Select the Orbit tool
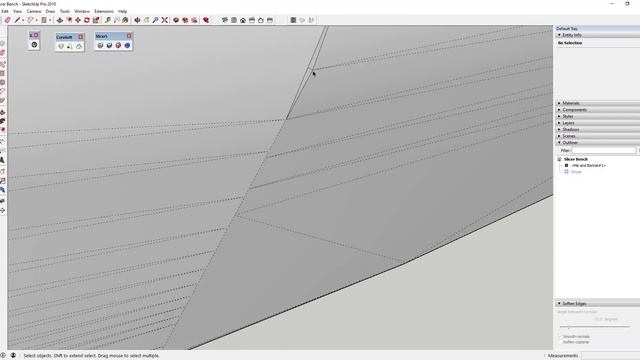Viewport: 640px width, 360px height. pos(138,20)
